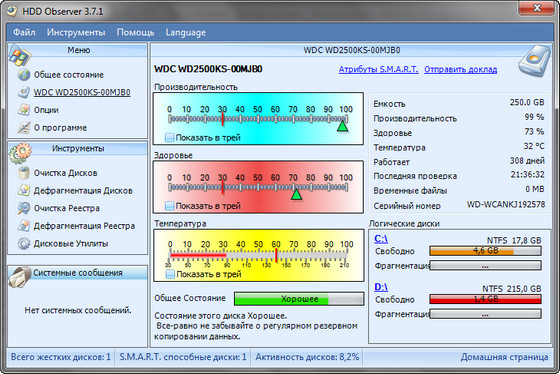Open the Очистка Реестра magnifier icon
The width and height of the screenshot is (560, 374).
tap(24, 208)
